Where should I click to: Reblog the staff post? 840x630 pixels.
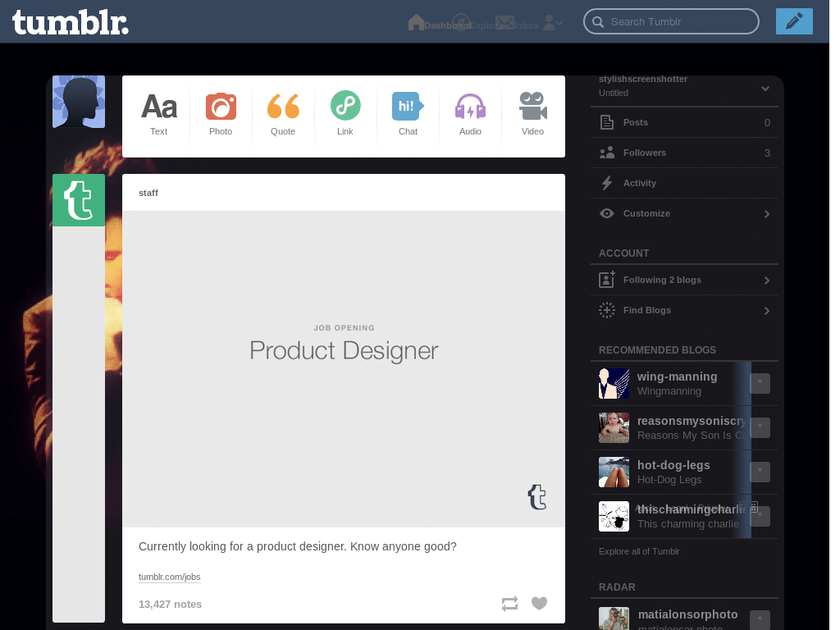(x=509, y=604)
